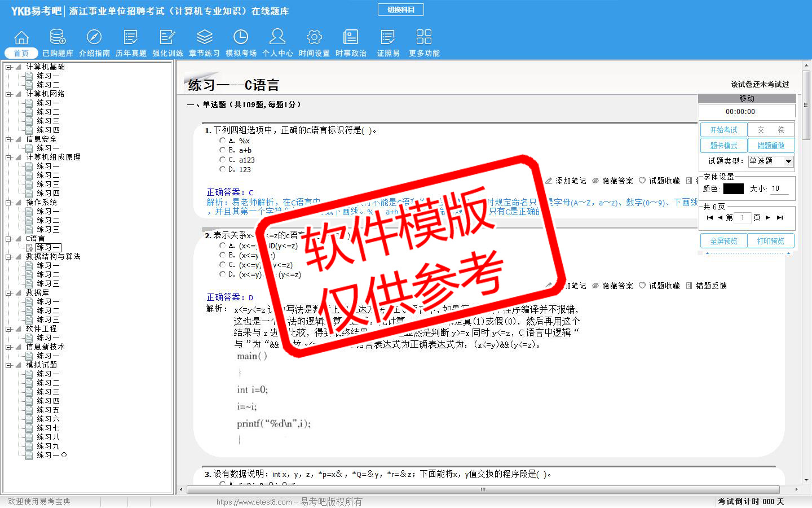Image resolution: width=812 pixels, height=508 pixels.
Task: Open 时间设置 gear icon
Action: click(314, 38)
